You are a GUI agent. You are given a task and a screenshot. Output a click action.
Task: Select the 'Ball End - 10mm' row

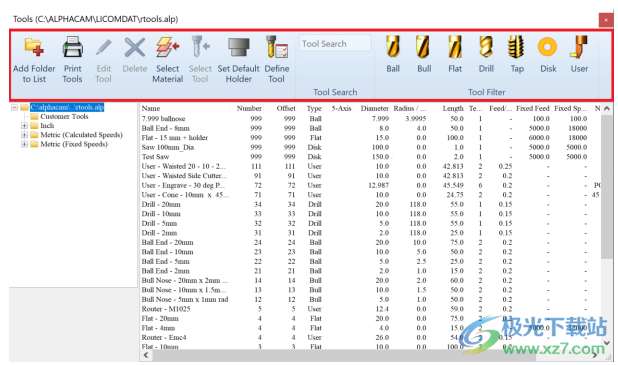(x=370, y=252)
